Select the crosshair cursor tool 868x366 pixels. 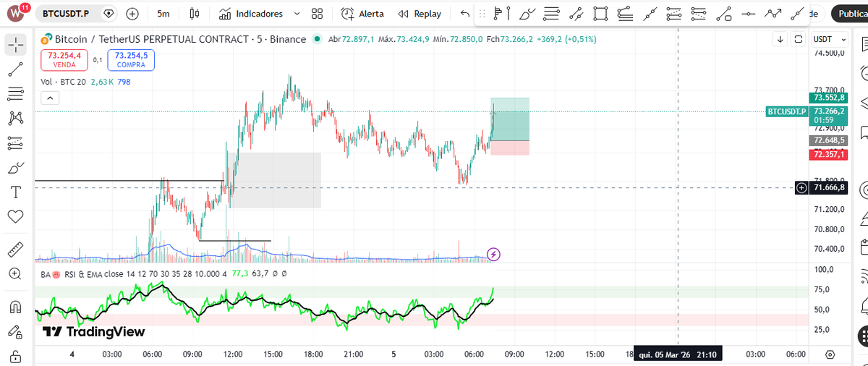(x=16, y=45)
